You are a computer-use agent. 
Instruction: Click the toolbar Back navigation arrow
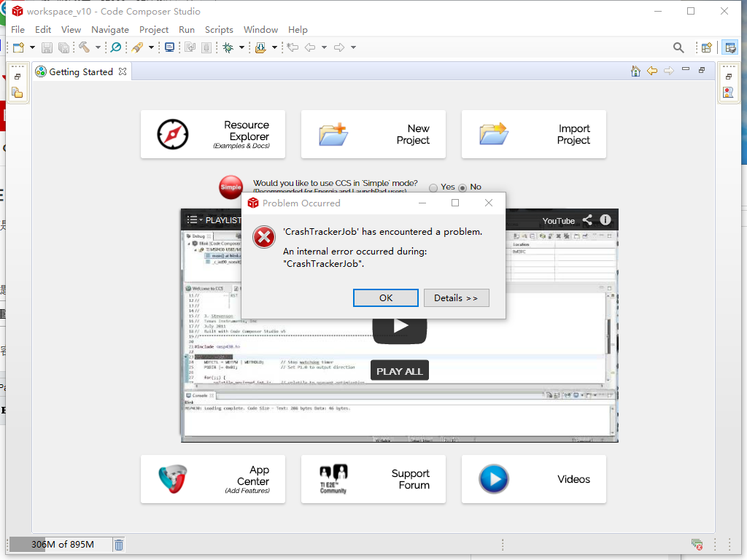click(x=310, y=47)
